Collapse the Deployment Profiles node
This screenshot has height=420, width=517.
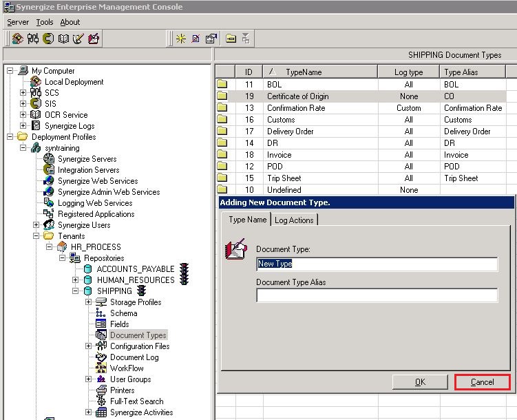[10, 136]
